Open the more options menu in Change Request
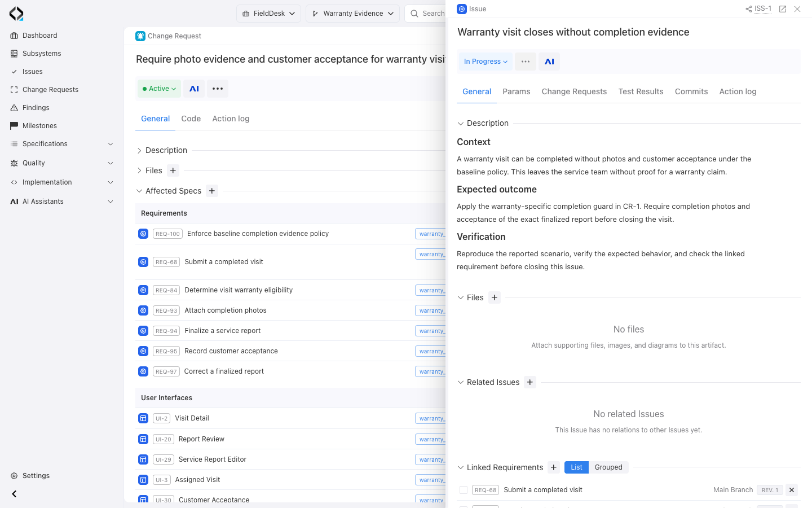The image size is (812, 508). point(218,89)
